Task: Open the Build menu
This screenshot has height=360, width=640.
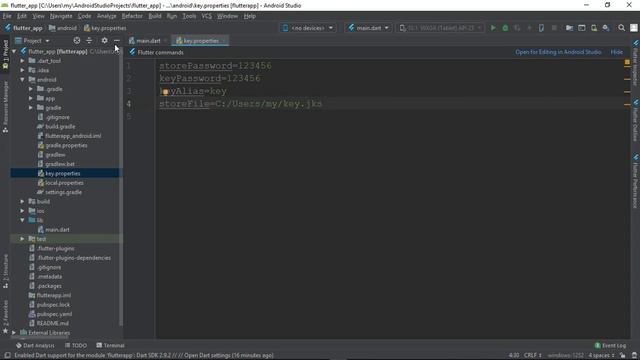Action: coord(155,16)
